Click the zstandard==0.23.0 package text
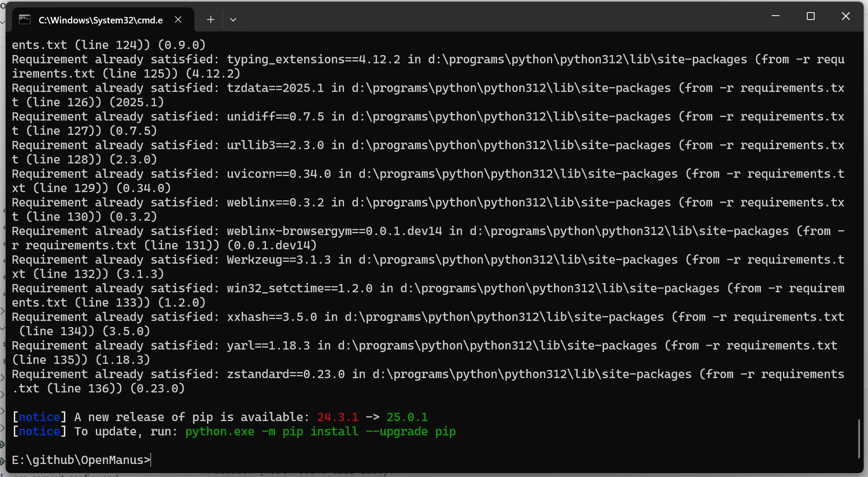Viewport: 868px width, 477px height. tap(285, 374)
